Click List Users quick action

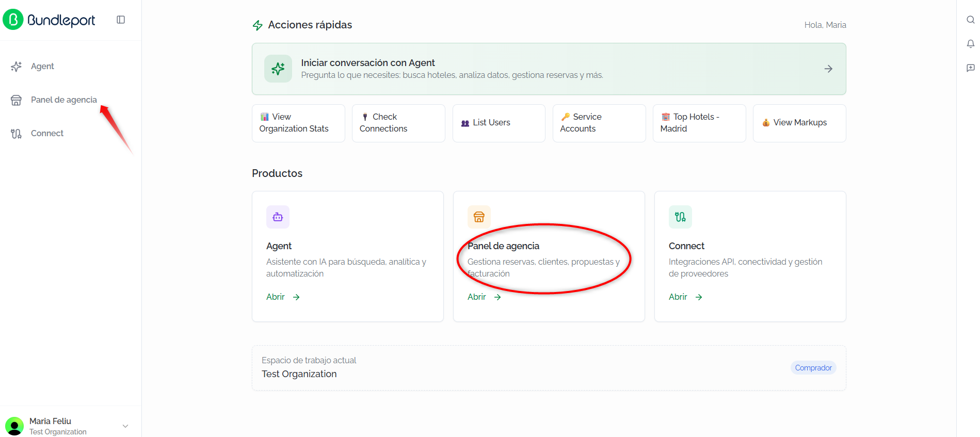click(499, 123)
